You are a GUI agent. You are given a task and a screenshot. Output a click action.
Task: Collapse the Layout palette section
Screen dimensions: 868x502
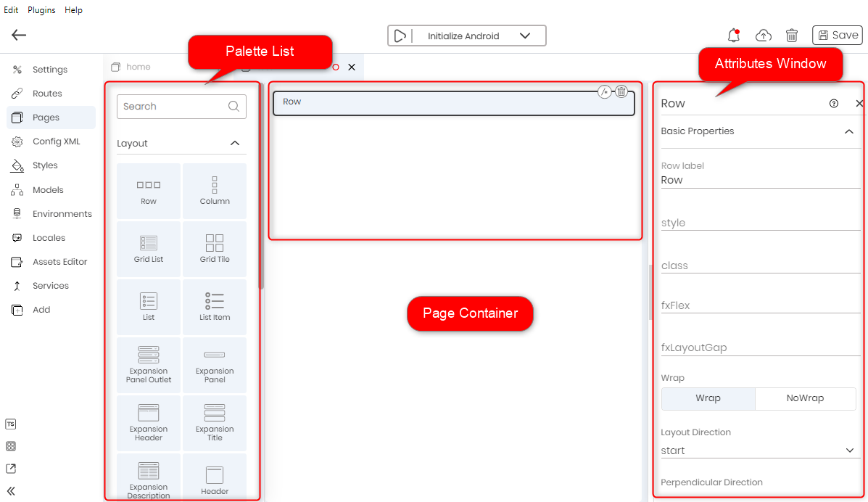point(235,144)
